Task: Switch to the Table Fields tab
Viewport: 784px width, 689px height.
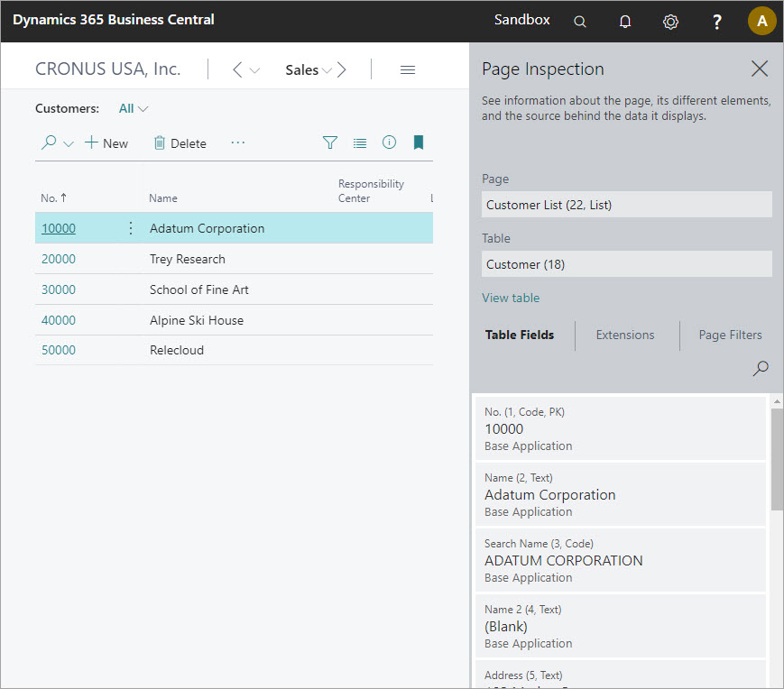Action: pos(520,335)
